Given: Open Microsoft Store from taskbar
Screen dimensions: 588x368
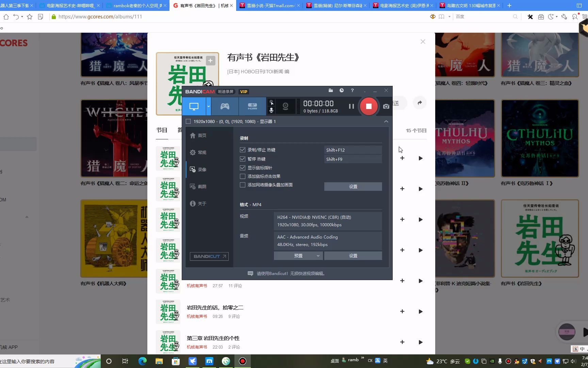Looking at the screenshot, I should point(176,361).
